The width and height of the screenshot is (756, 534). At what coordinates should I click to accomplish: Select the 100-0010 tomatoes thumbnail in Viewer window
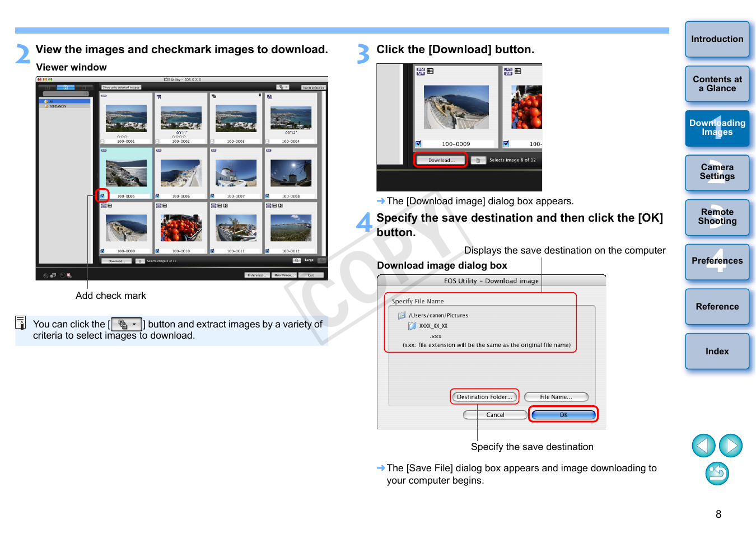point(181,228)
